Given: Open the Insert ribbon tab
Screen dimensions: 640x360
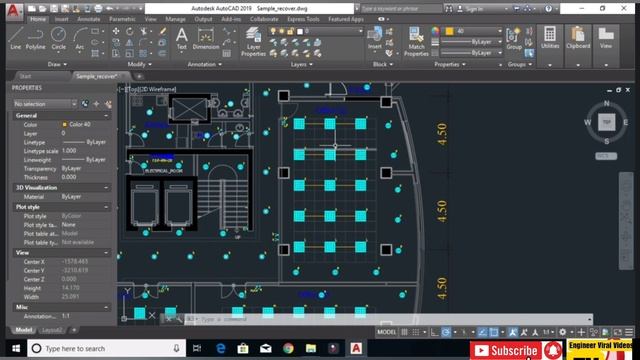Looking at the screenshot, I should pos(62,19).
